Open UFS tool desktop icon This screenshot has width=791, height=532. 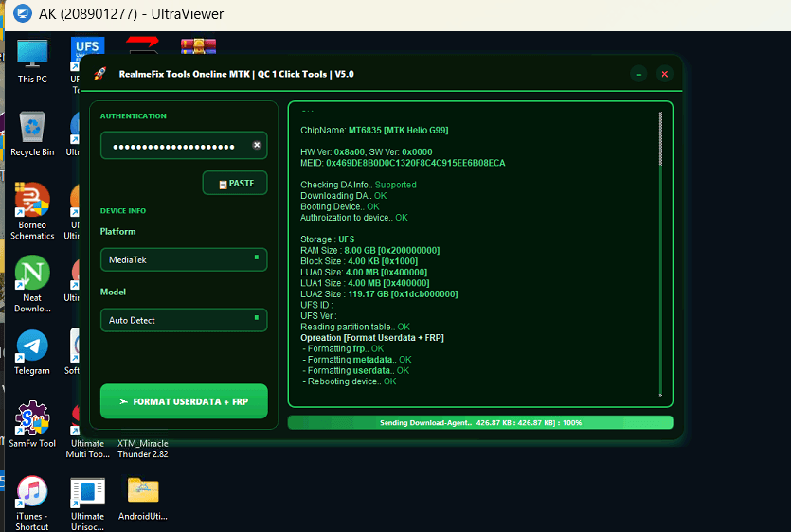[x=87, y=46]
